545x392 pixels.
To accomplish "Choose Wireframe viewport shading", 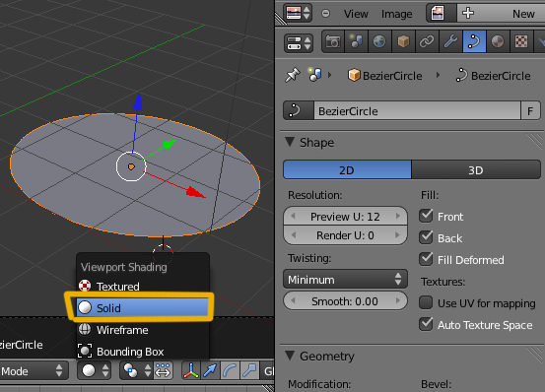I will pyautogui.click(x=143, y=330).
